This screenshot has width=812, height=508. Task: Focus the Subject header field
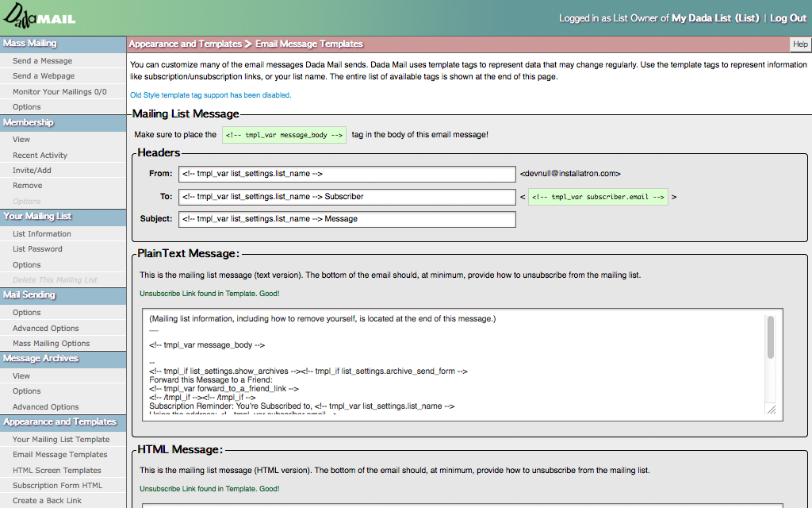[347, 219]
